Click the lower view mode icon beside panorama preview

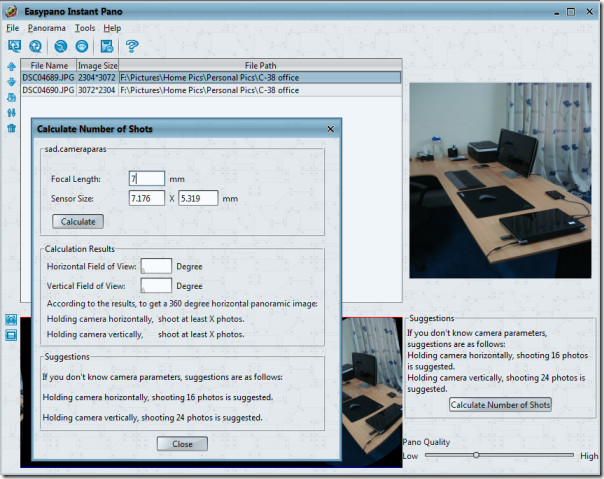tap(11, 335)
